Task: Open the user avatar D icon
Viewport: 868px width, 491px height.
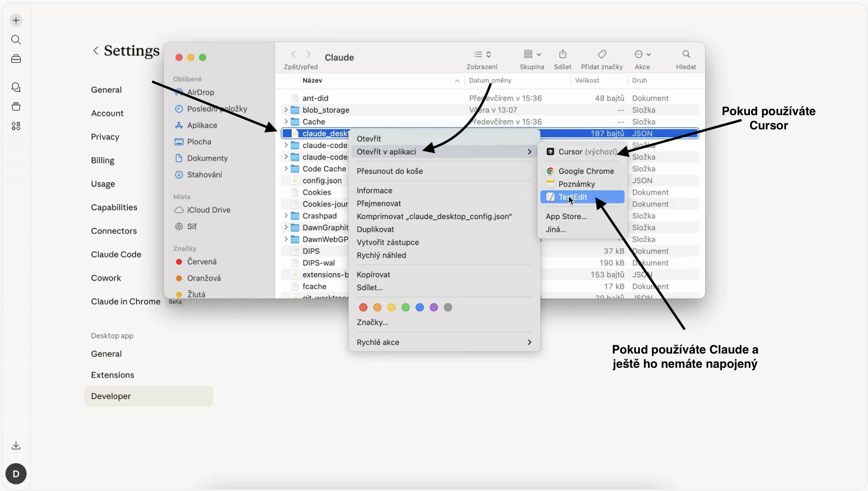Action: coord(16,474)
